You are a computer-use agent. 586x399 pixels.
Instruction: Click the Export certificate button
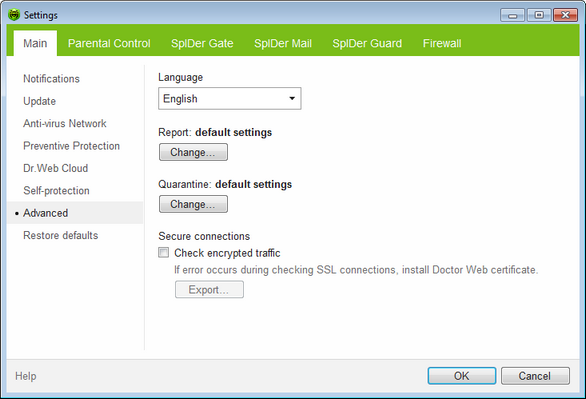tap(209, 290)
